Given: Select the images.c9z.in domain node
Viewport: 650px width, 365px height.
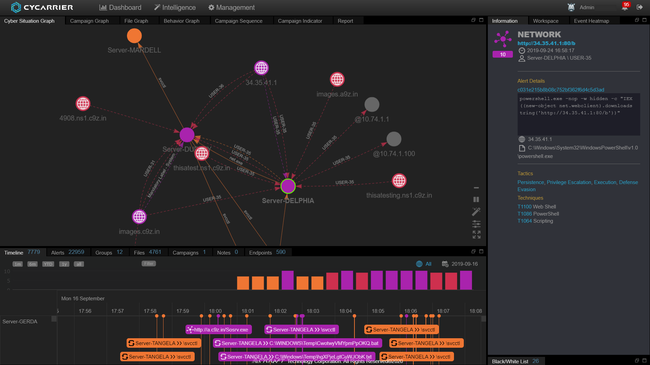Looking at the screenshot, I should [x=139, y=217].
